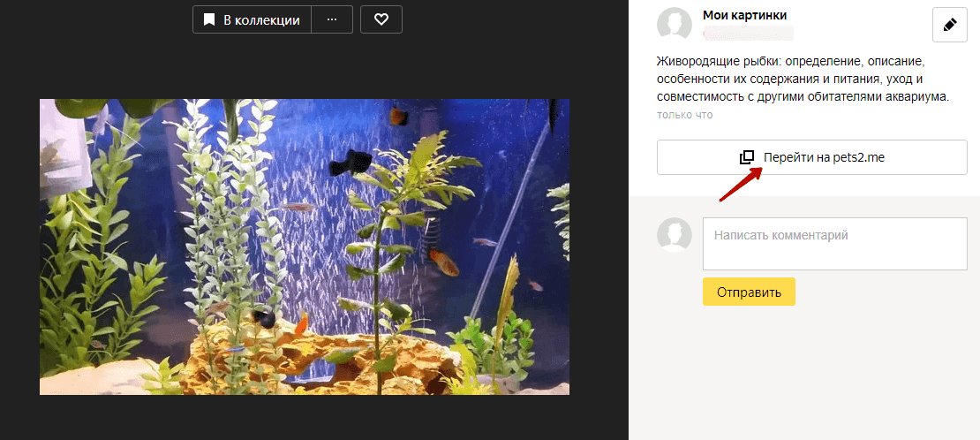Open the Мои картинки collection link
The height and width of the screenshot is (440, 980).
tap(744, 15)
